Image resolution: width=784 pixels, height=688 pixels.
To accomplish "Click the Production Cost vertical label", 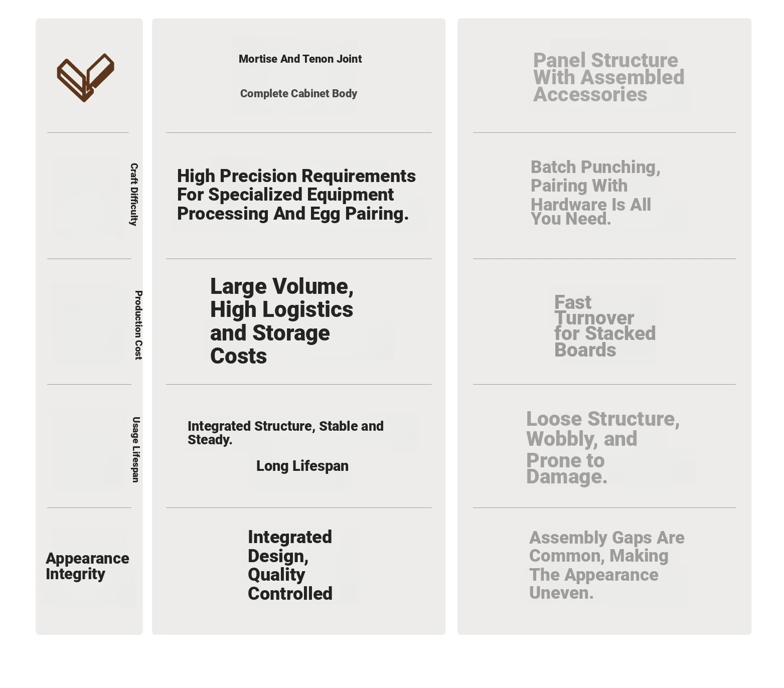I will point(138,325).
